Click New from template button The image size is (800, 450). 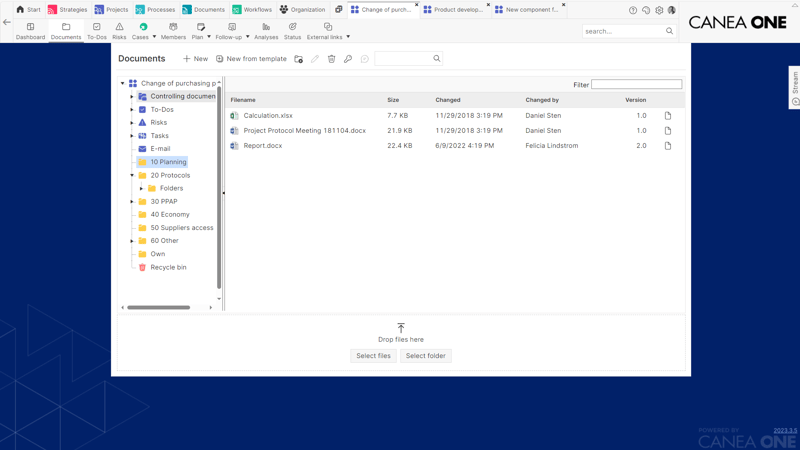[251, 59]
